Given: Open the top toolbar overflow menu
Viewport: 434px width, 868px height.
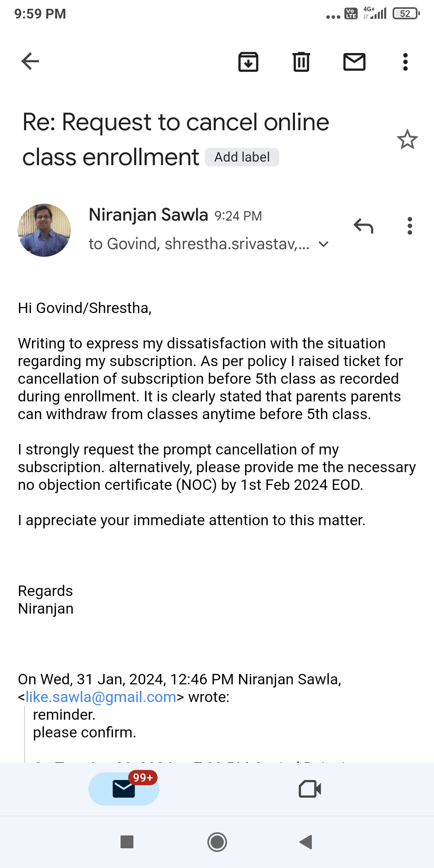Looking at the screenshot, I should coord(405,62).
